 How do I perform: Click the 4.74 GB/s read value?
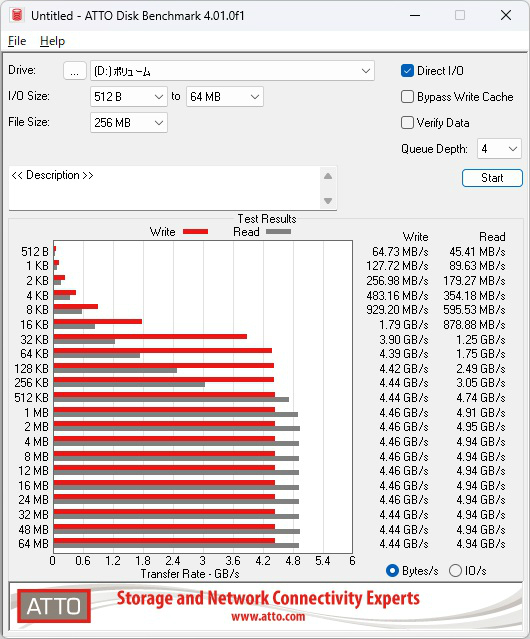pyautogui.click(x=481, y=398)
